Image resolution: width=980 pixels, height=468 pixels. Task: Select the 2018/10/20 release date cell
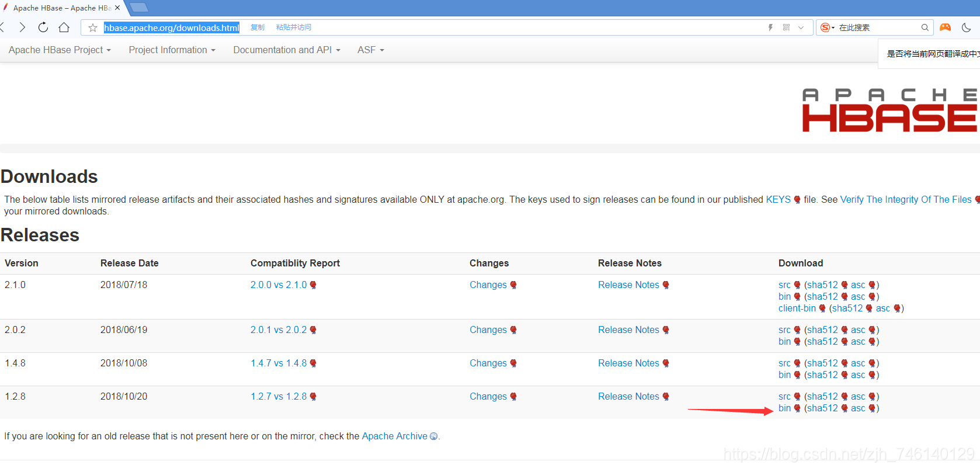pos(124,396)
